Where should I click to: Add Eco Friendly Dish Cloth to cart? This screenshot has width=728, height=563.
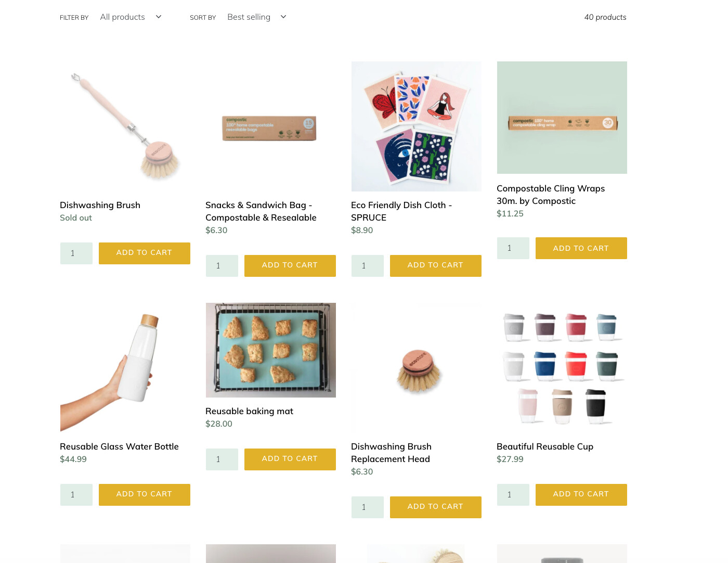(x=436, y=266)
